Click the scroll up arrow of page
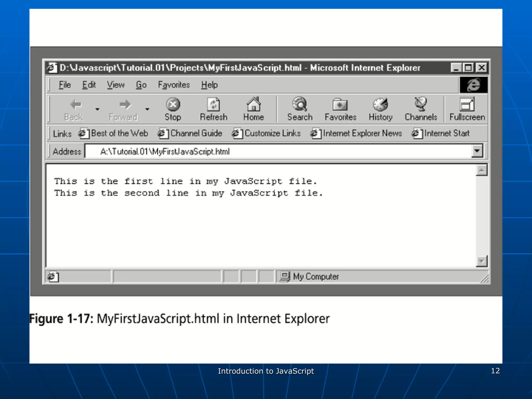This screenshot has width=532, height=399. (x=481, y=170)
